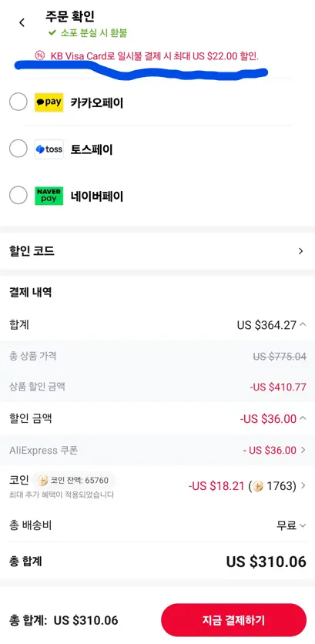Viewport: 315px width, 644px height.
Task: Tap the coin icon next to 코인 잔액
Action: [x=42, y=480]
